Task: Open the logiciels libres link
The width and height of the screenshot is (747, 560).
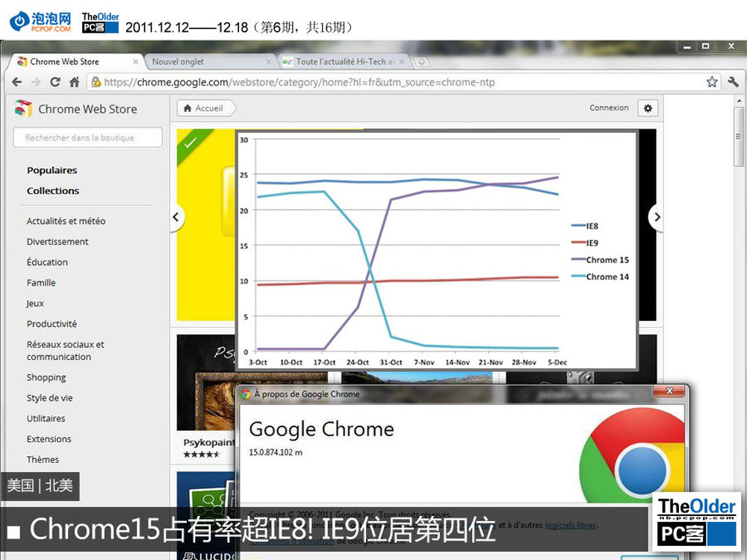Action: pos(570,525)
